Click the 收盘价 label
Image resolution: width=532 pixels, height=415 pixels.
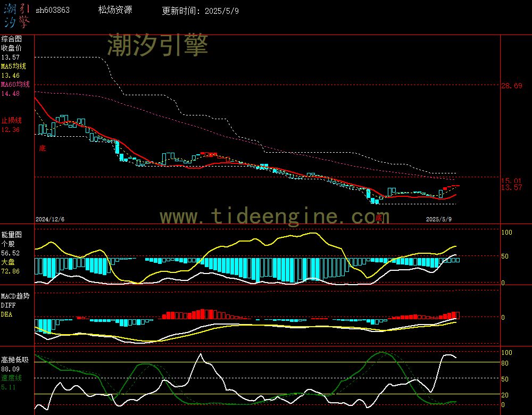12,48
